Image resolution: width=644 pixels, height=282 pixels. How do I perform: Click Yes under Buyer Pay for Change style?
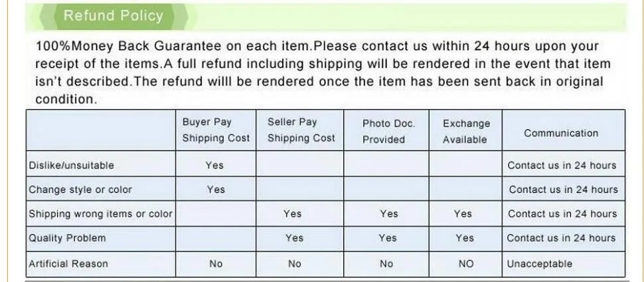point(216,190)
